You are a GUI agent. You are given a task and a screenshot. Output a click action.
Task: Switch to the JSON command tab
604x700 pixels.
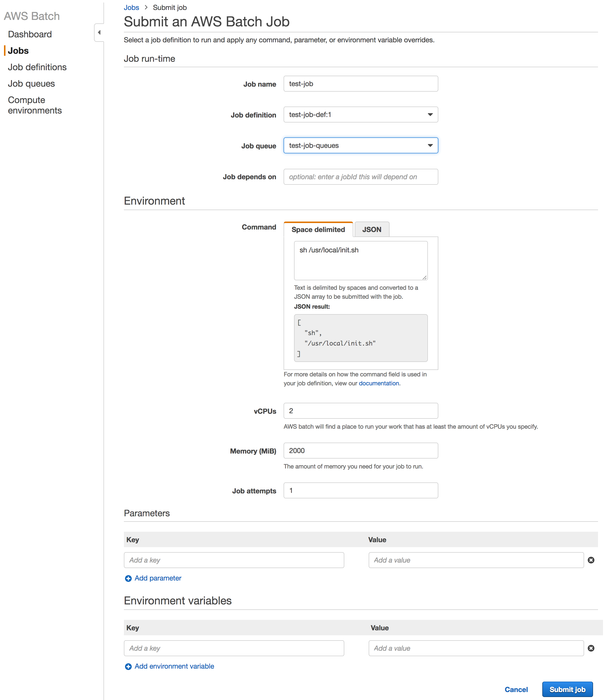372,229
